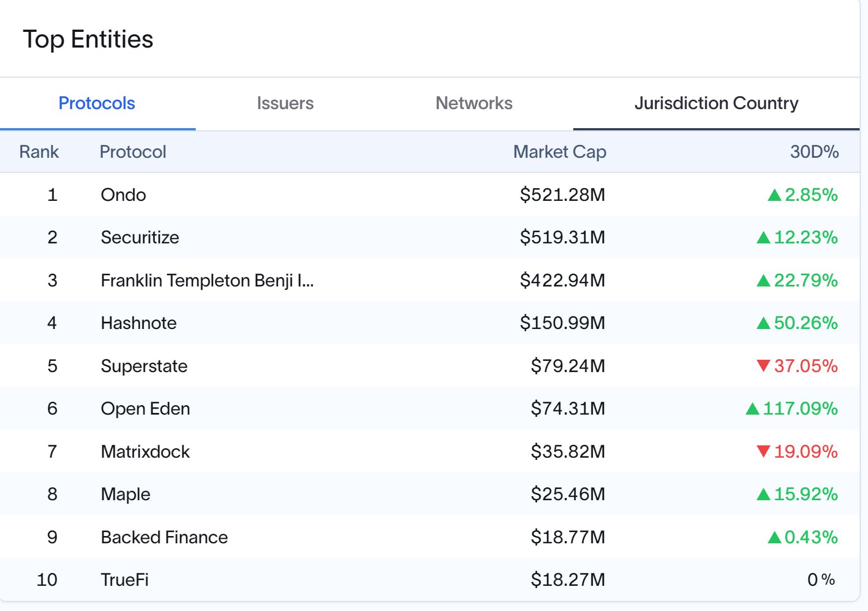Click the $35.82M market cap value
The height and width of the screenshot is (611, 868).
568,452
